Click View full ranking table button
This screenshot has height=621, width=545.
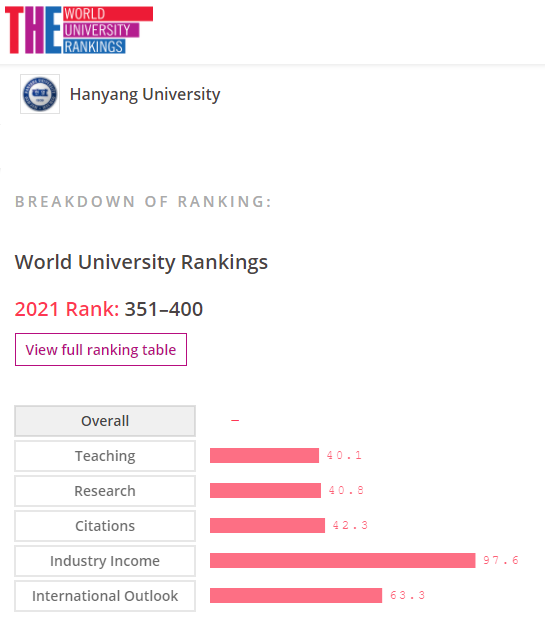101,350
